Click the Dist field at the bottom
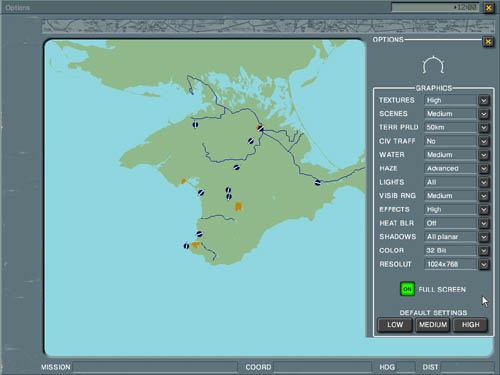This screenshot has width=500, height=375. pyautogui.click(x=467, y=367)
